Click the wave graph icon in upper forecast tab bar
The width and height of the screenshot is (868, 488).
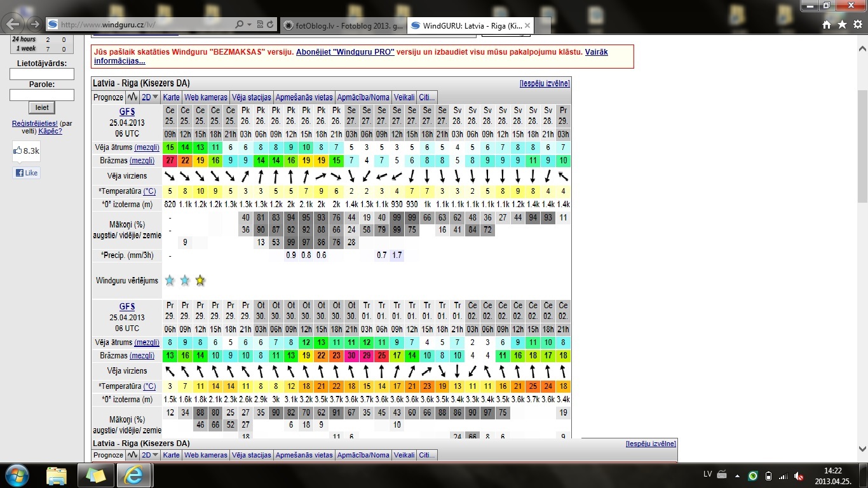pos(132,97)
